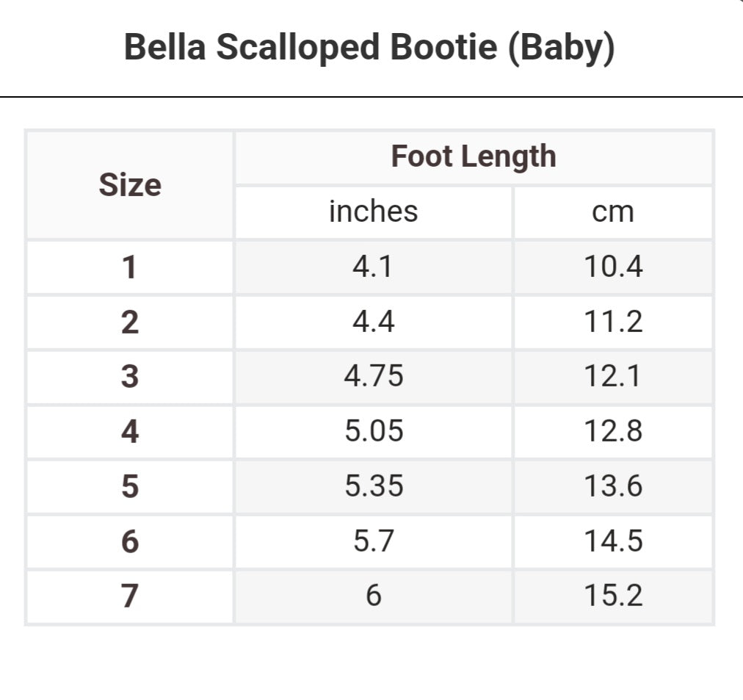
Task: Click the size 6 row label
Action: (x=130, y=541)
